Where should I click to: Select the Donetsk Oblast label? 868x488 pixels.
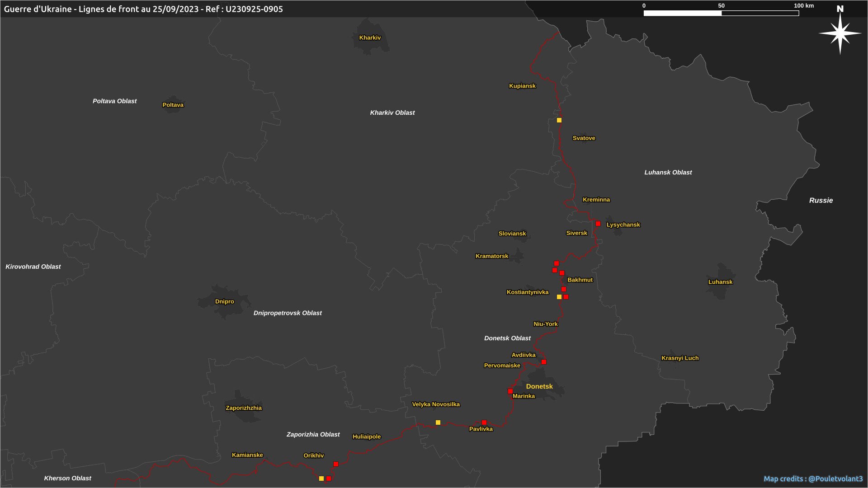(x=507, y=338)
